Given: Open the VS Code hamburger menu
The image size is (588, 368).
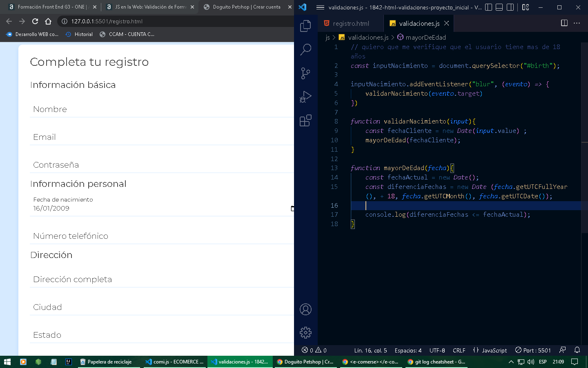Looking at the screenshot, I should 321,7.
